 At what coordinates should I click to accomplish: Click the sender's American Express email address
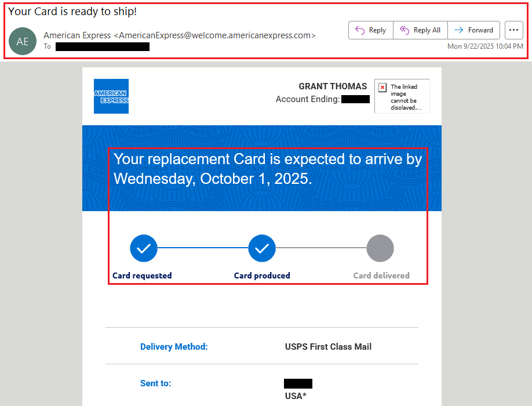[x=214, y=35]
